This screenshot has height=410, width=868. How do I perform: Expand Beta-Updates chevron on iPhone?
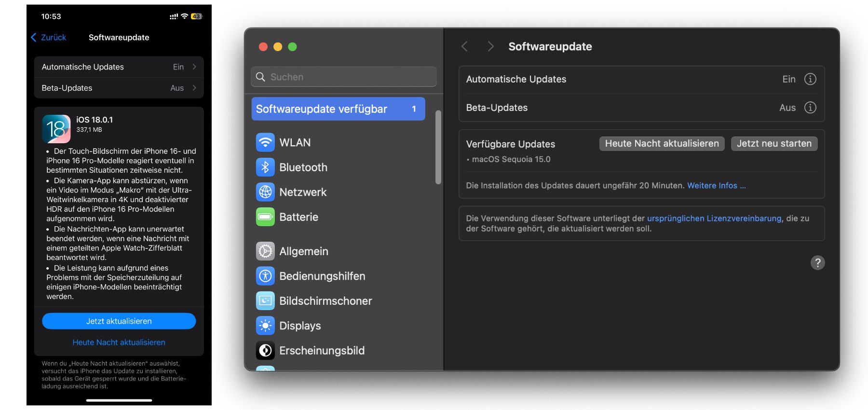tap(194, 88)
